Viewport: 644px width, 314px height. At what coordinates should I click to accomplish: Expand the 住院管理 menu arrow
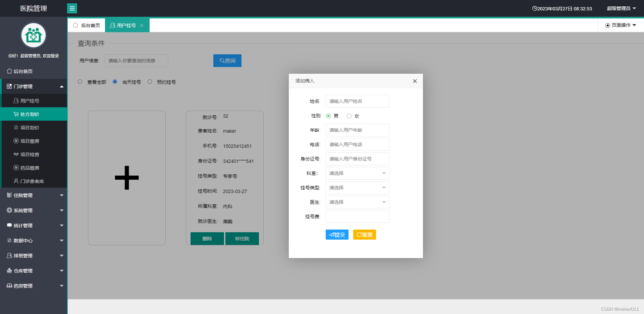click(62, 195)
